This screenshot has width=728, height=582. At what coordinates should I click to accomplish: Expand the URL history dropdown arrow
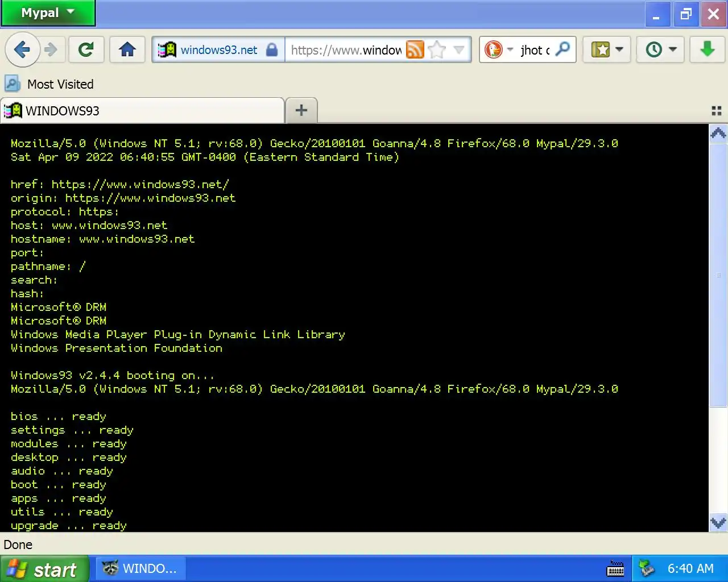(459, 50)
